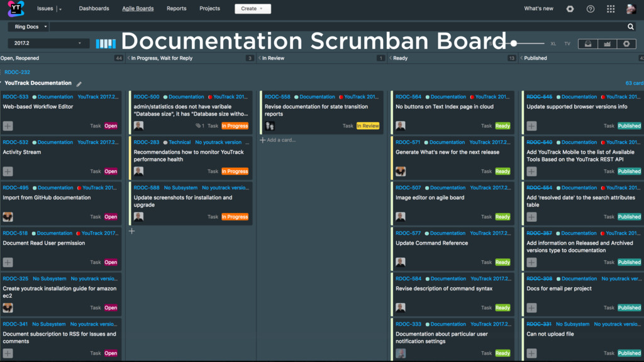Open the card 'Update Command Reference'
The width and height of the screenshot is (644, 362).
pos(431,243)
